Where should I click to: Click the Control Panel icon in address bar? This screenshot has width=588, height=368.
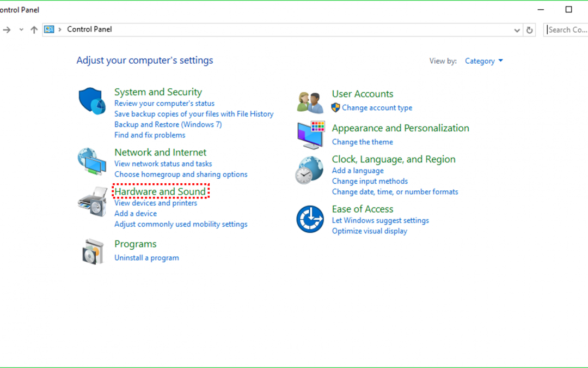tap(49, 29)
